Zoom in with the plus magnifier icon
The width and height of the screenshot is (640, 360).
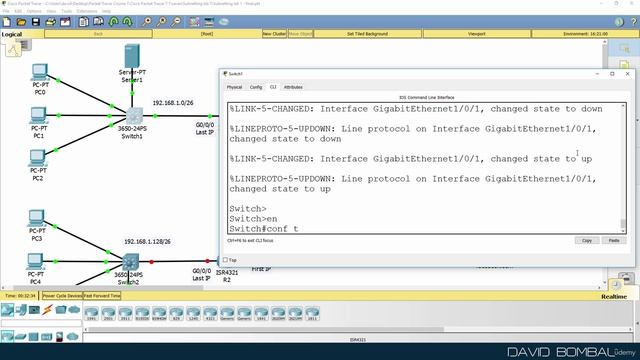147,22
